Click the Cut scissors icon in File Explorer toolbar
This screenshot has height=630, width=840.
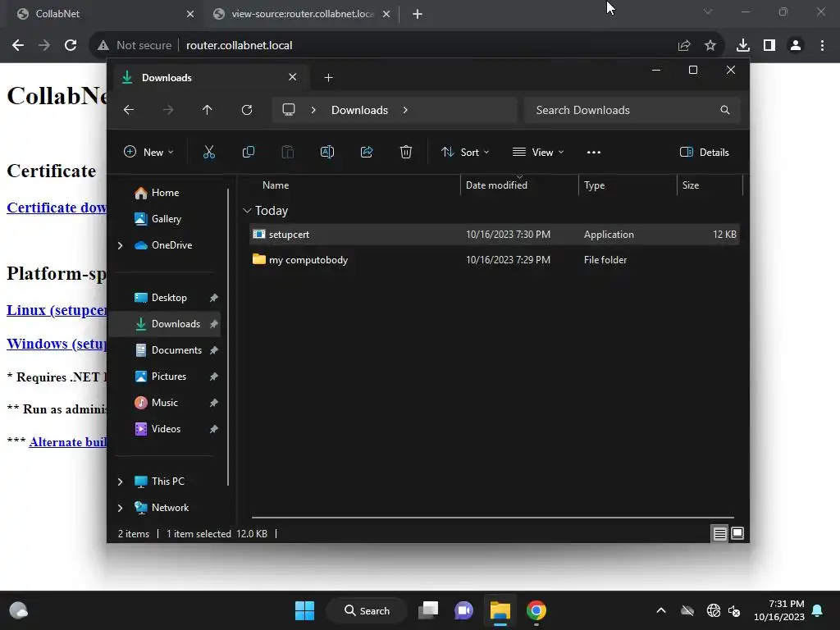[209, 152]
